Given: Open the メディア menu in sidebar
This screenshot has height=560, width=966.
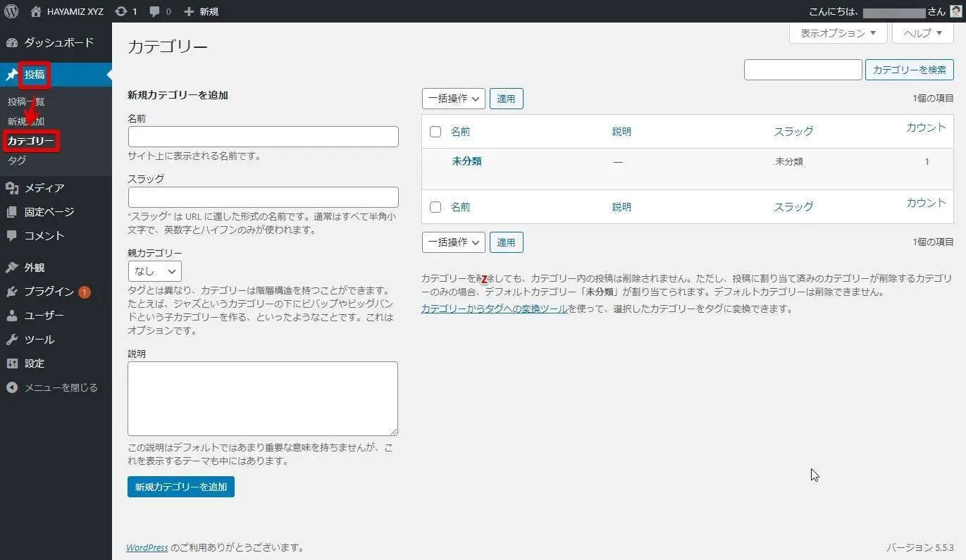Looking at the screenshot, I should coord(44,188).
